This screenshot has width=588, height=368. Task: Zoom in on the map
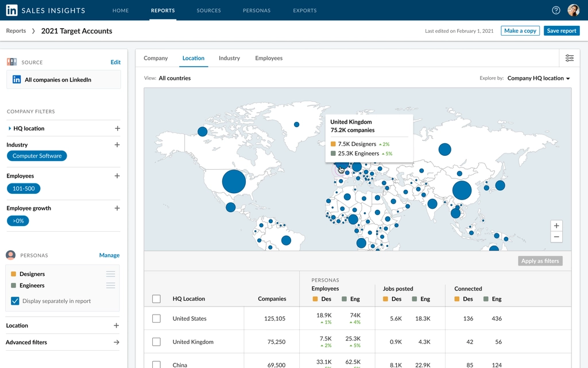pos(556,226)
